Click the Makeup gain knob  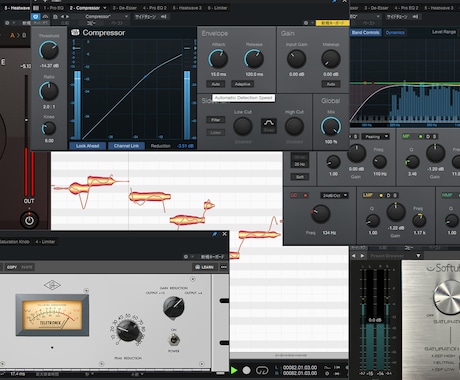(331, 59)
